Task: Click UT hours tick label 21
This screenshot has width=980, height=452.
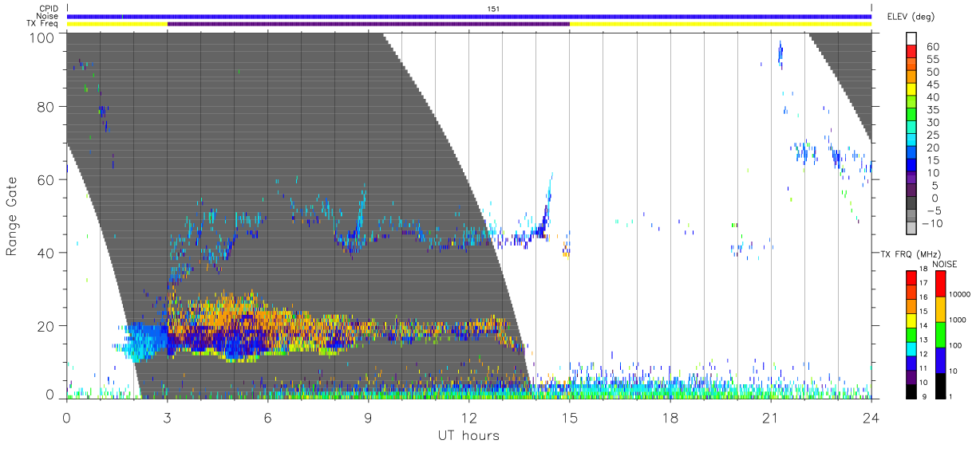Action: click(x=771, y=418)
